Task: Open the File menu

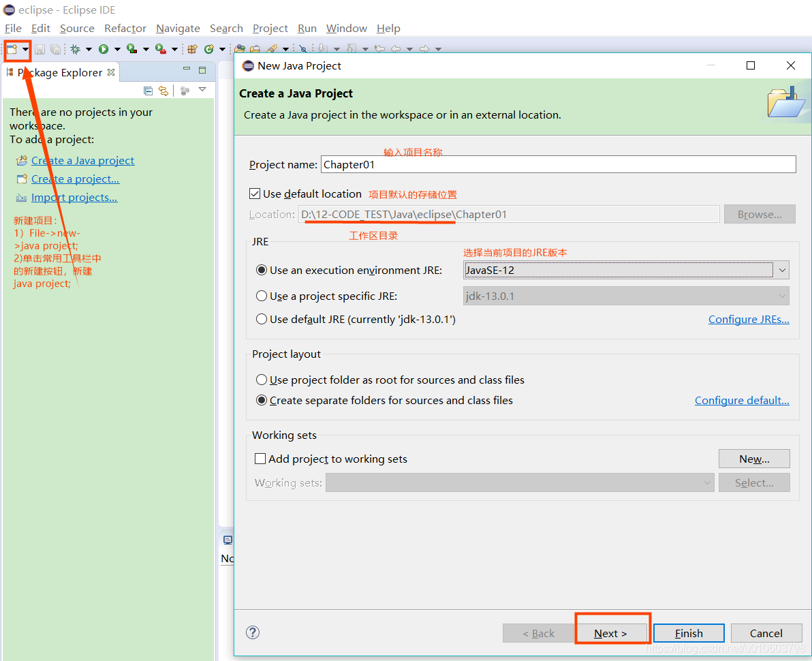Action: pyautogui.click(x=13, y=29)
